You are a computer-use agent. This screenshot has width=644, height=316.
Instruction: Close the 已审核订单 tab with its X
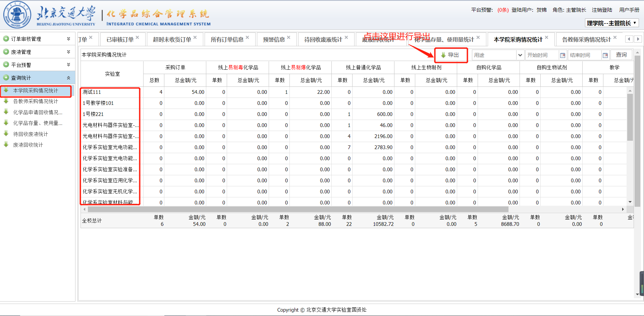[x=137, y=37]
